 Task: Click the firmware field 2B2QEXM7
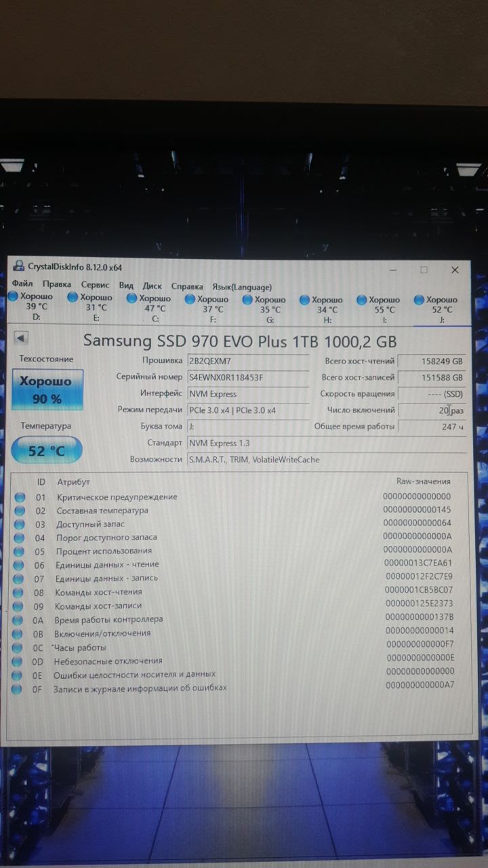[x=247, y=361]
